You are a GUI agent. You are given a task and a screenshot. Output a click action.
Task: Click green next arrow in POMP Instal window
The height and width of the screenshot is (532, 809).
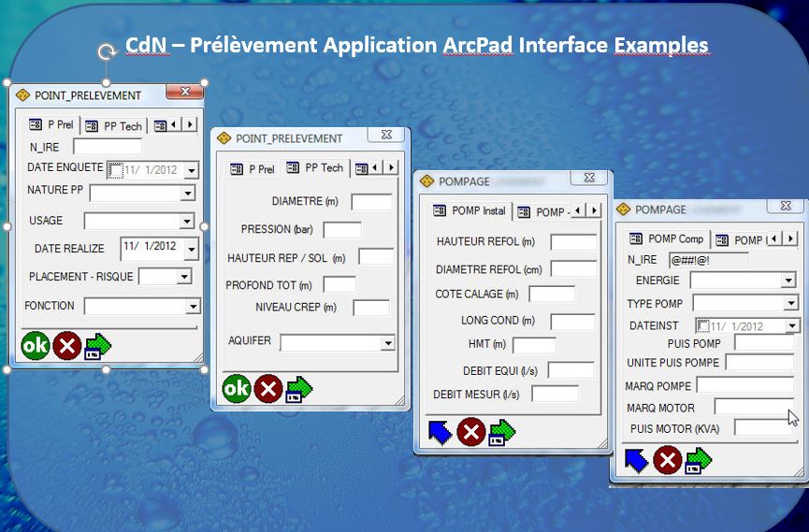[502, 432]
